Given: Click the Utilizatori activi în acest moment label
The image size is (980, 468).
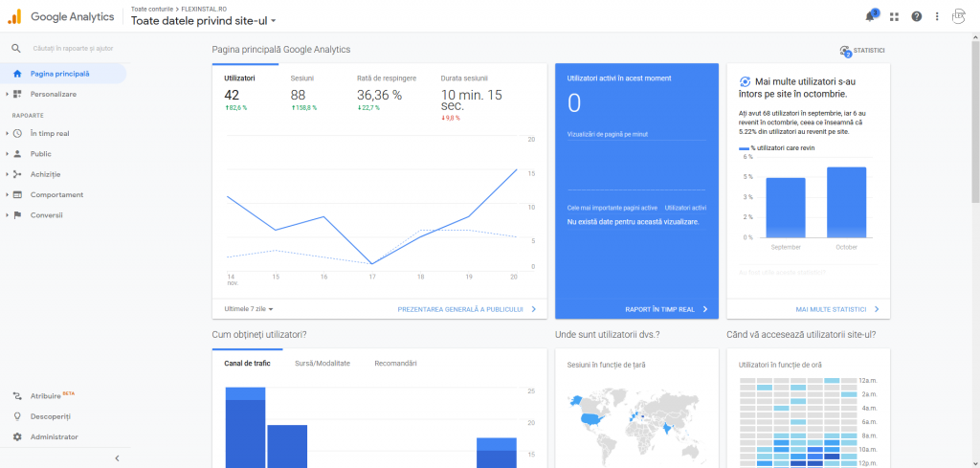Looking at the screenshot, I should 619,78.
